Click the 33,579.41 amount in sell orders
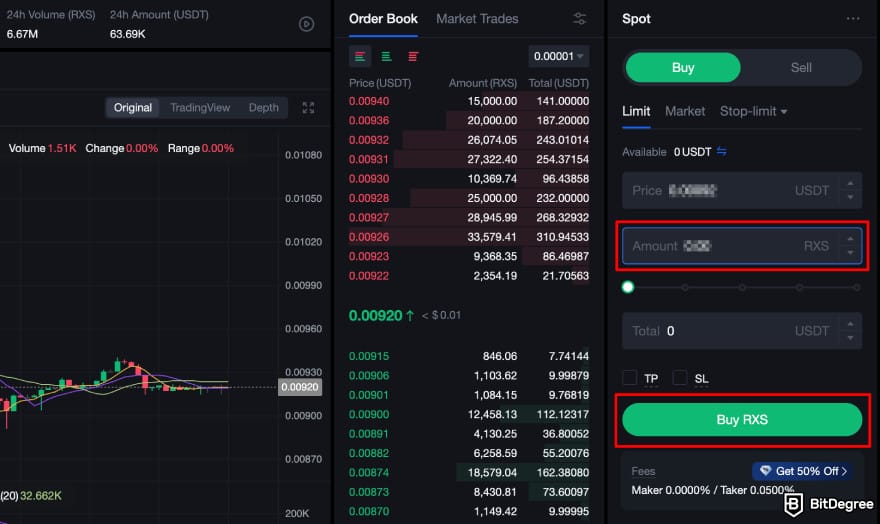880x524 pixels. [492, 237]
